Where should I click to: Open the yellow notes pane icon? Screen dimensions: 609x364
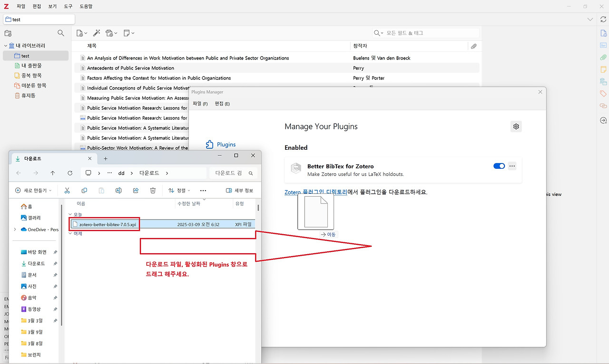pyautogui.click(x=603, y=69)
